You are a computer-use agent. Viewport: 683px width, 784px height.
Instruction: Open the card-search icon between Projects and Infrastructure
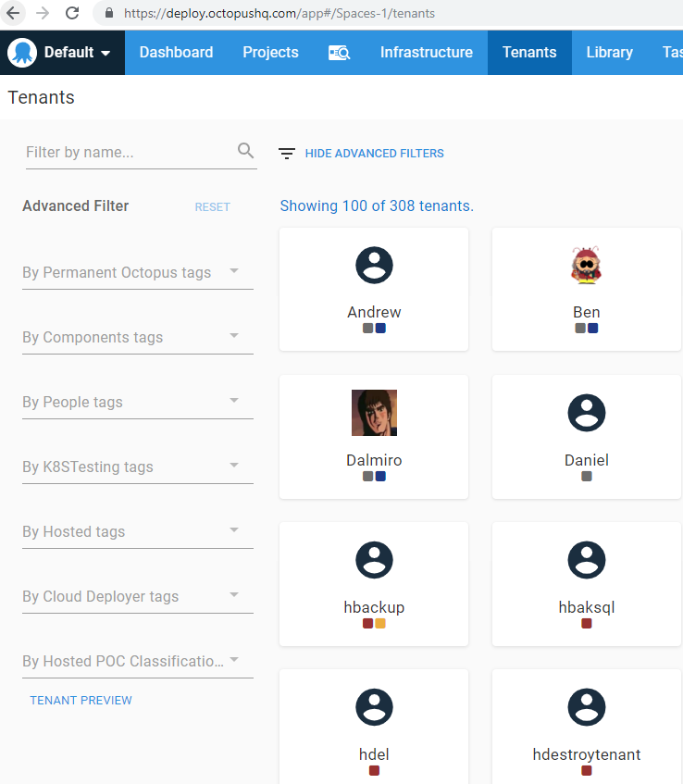(339, 53)
